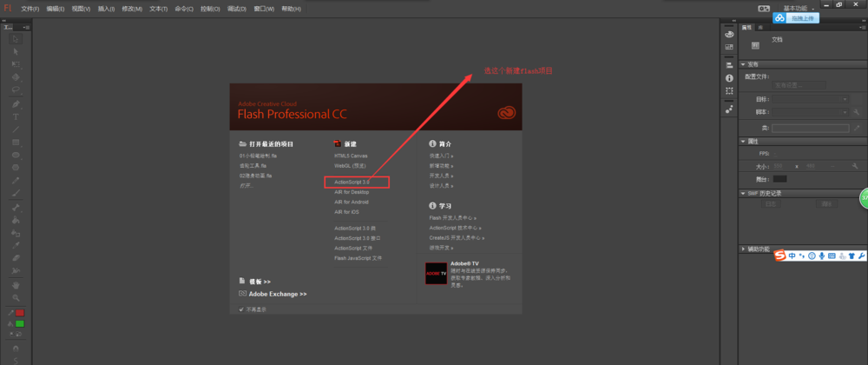Open the Transform panel icon
The height and width of the screenshot is (365, 868).
tap(729, 91)
